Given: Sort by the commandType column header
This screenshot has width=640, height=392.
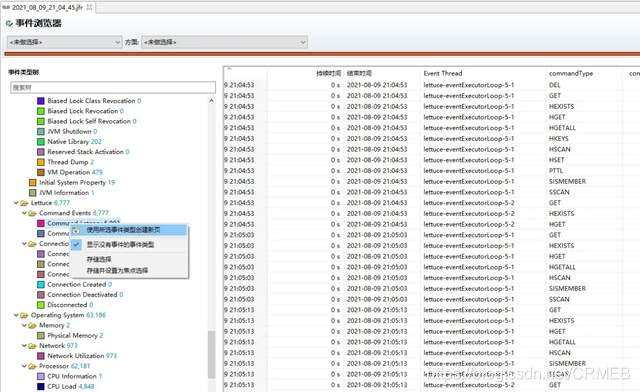Looking at the screenshot, I should [571, 74].
